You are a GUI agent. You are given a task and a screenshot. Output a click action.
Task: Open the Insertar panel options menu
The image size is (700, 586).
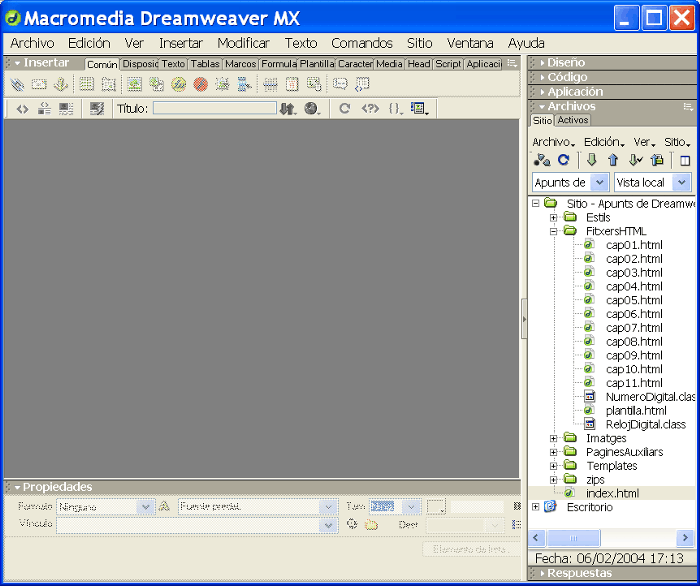point(512,63)
